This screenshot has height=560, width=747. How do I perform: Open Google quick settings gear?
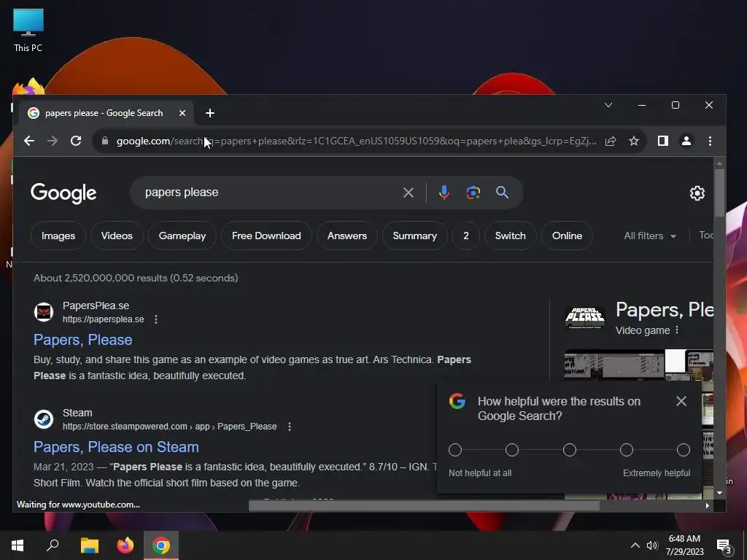697,192
